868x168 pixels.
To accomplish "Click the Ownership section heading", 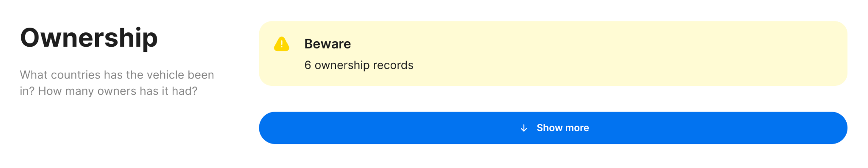I will tap(89, 38).
